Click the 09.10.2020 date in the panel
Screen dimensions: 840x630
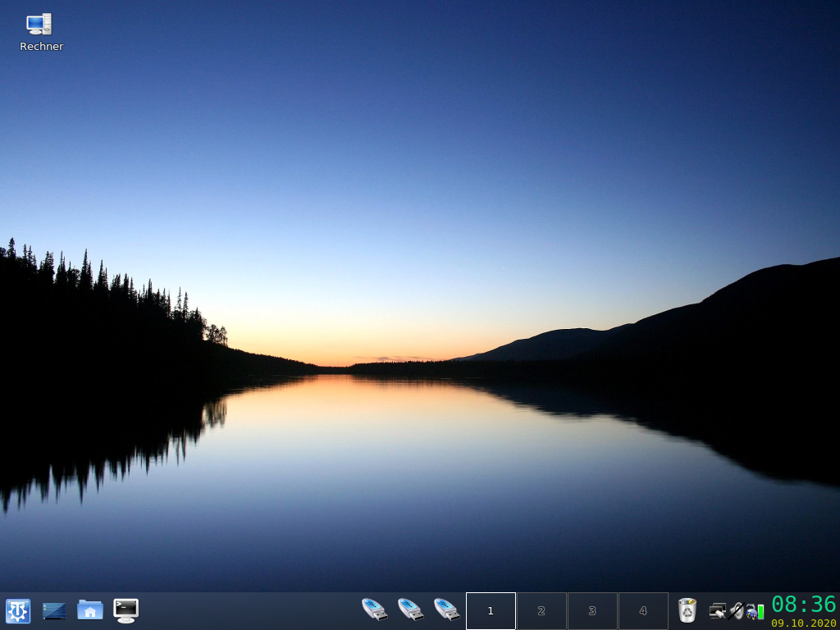(x=804, y=623)
